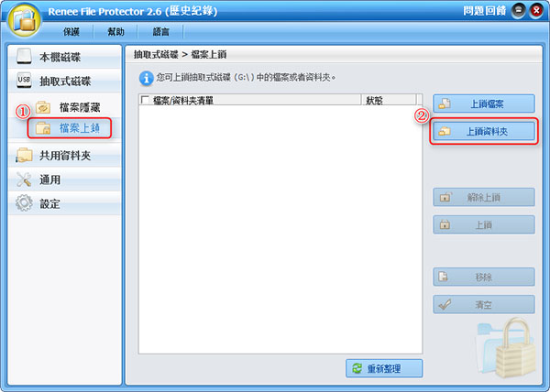550x392 pixels.
Task: Click the 檔案/資料夾清單 column header
Action: pyautogui.click(x=183, y=101)
